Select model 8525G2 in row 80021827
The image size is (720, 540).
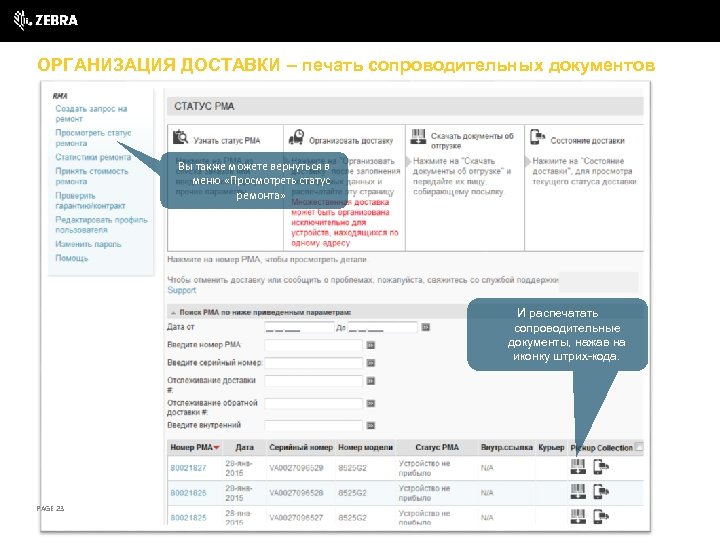(352, 468)
